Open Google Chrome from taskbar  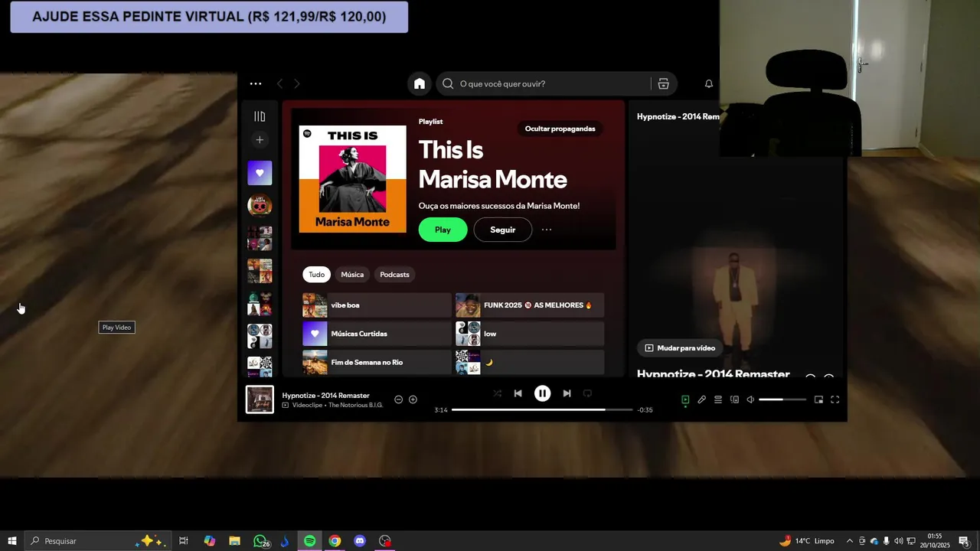click(335, 541)
